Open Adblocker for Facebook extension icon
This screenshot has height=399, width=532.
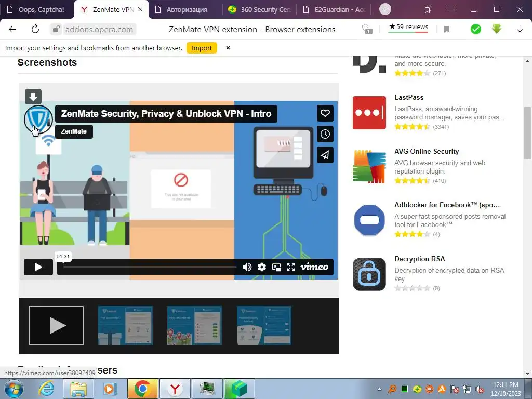[369, 220]
